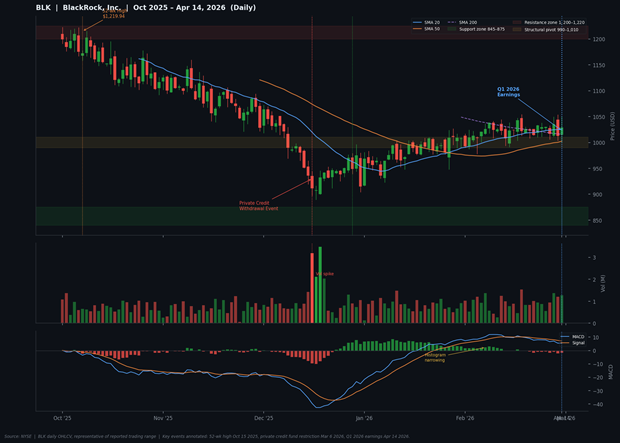
Task: Select the Support zone 845-875 legend swatch
Action: pos(451,29)
